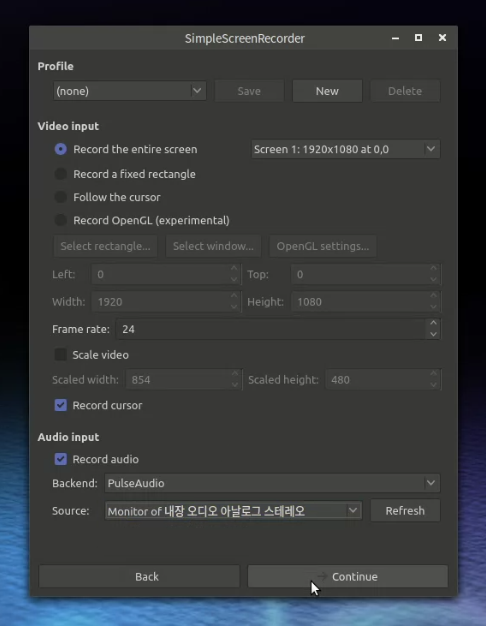486x626 pixels.
Task: Click the Refresh audio sources button
Action: point(405,511)
